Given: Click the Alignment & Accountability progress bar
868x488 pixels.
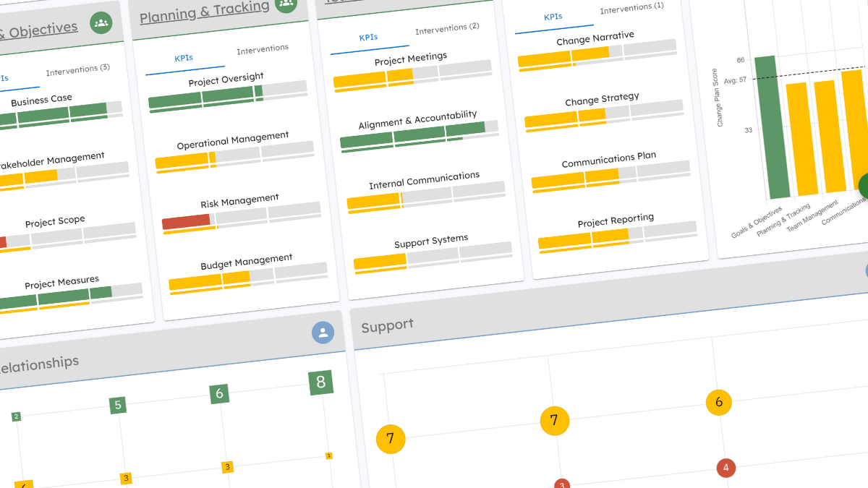Looking at the screenshot, I should point(420,136).
